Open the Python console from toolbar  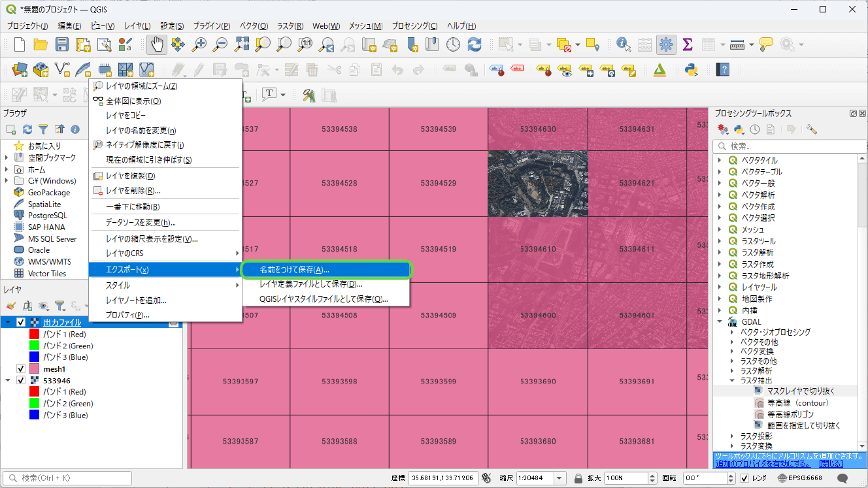click(691, 69)
